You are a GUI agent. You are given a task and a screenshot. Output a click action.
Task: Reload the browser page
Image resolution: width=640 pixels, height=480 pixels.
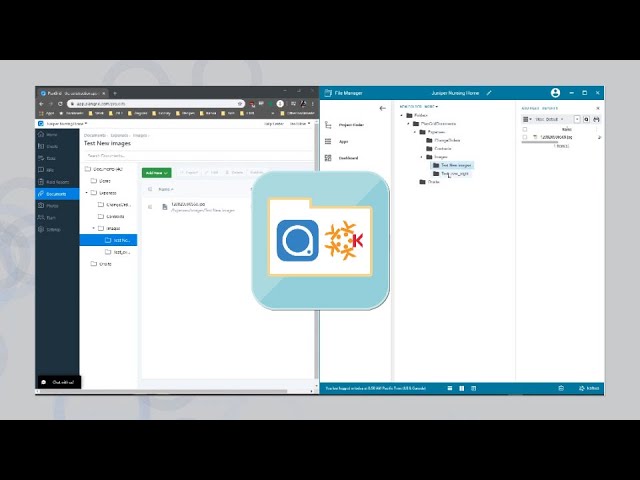pyautogui.click(x=60, y=104)
